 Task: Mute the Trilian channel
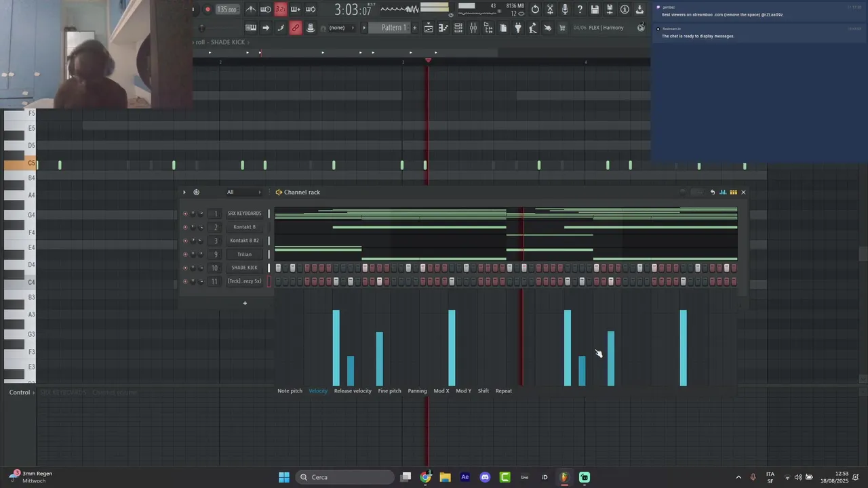(185, 254)
